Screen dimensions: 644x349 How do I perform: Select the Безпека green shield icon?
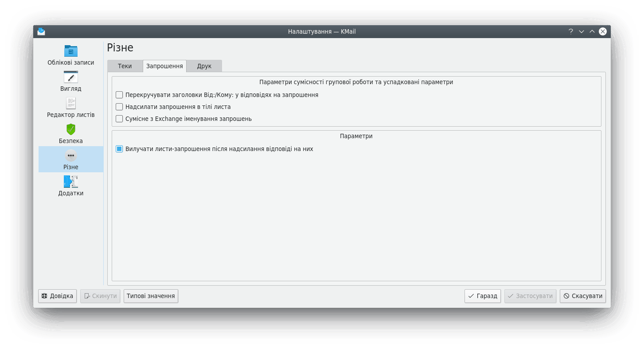pyautogui.click(x=71, y=129)
